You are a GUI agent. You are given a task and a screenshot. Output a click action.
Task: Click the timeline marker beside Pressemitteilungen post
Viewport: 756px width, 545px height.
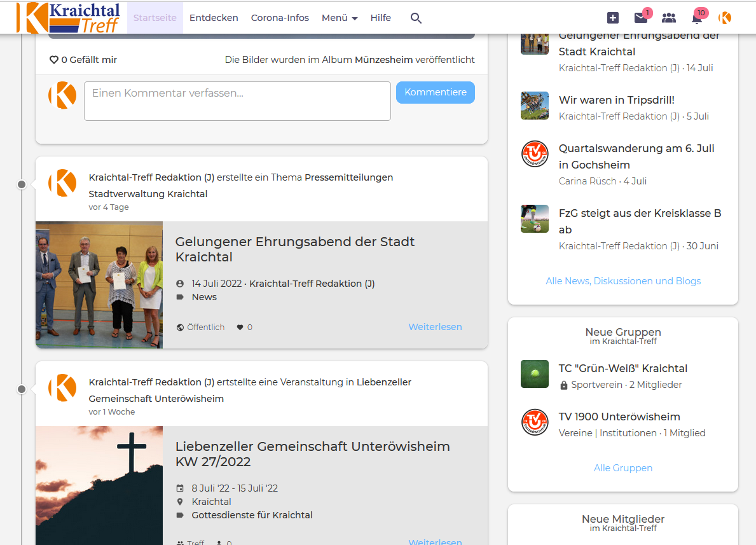[22, 184]
